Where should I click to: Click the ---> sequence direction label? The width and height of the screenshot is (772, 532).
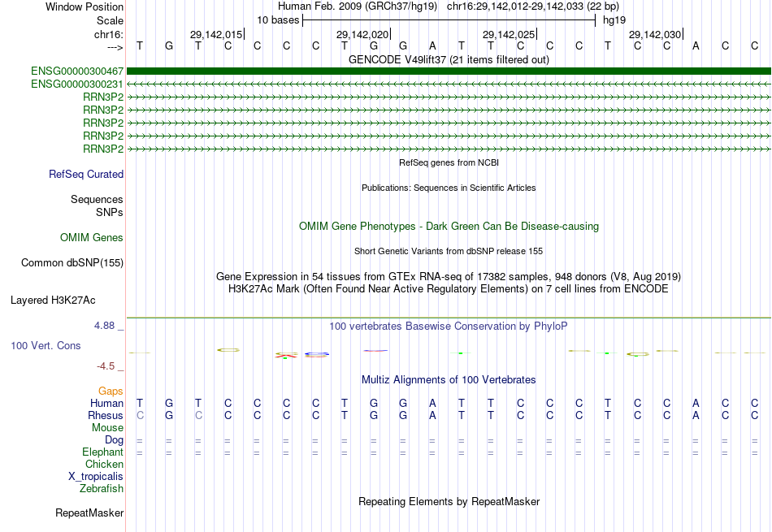(115, 47)
